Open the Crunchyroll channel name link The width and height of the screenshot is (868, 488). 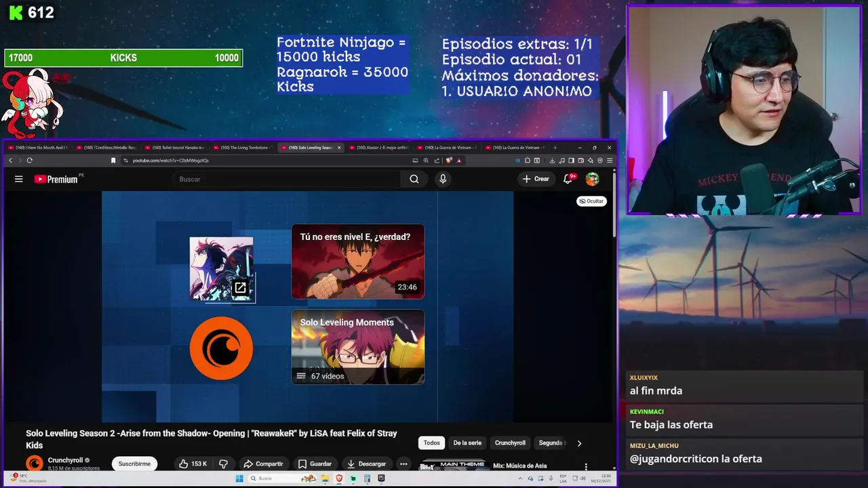[x=65, y=460]
